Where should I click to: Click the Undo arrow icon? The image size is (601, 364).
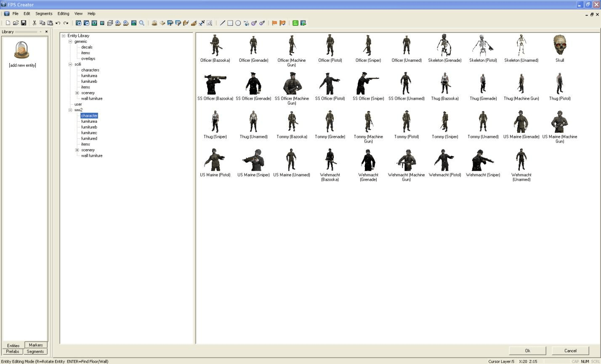pos(58,23)
